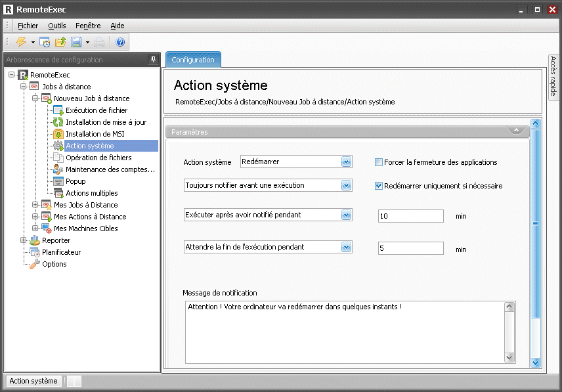
Task: Click the Mes Machines Cibles icon
Action: (x=47, y=229)
